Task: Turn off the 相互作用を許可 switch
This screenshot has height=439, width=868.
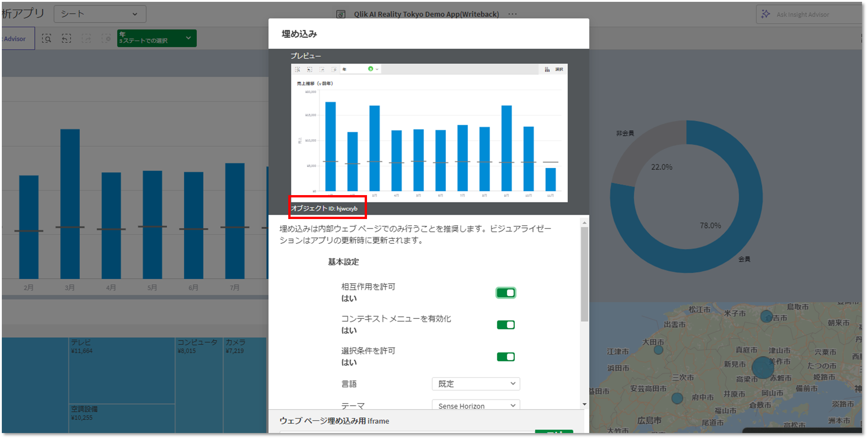Action: pyautogui.click(x=506, y=293)
